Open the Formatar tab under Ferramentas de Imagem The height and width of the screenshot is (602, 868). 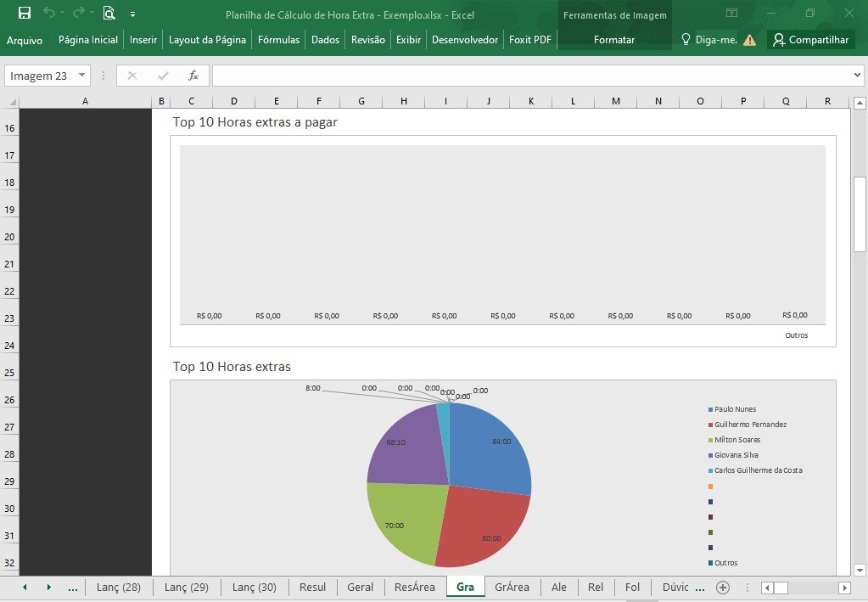point(614,40)
